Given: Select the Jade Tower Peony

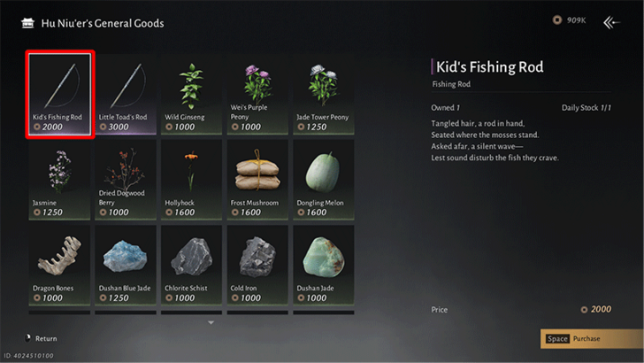Looking at the screenshot, I should point(324,94).
